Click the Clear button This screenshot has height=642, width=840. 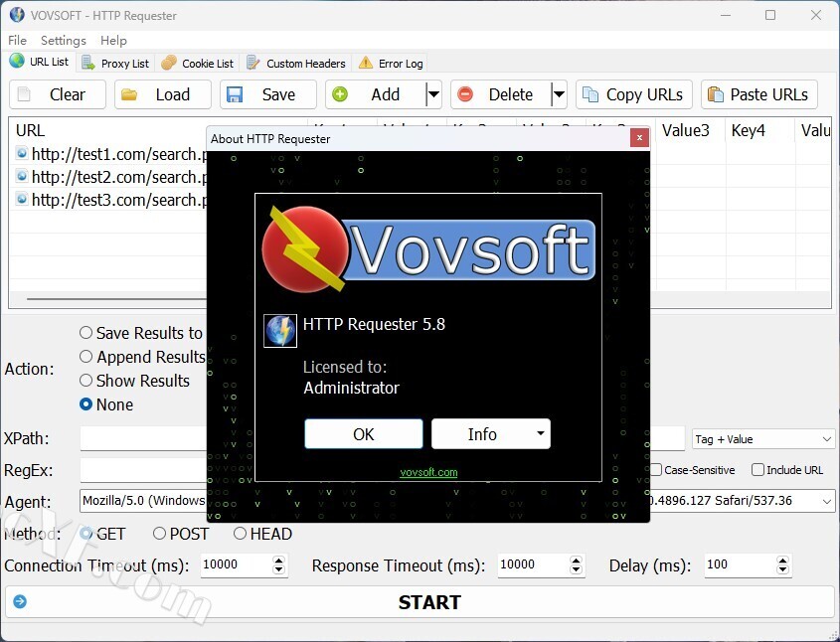point(58,94)
